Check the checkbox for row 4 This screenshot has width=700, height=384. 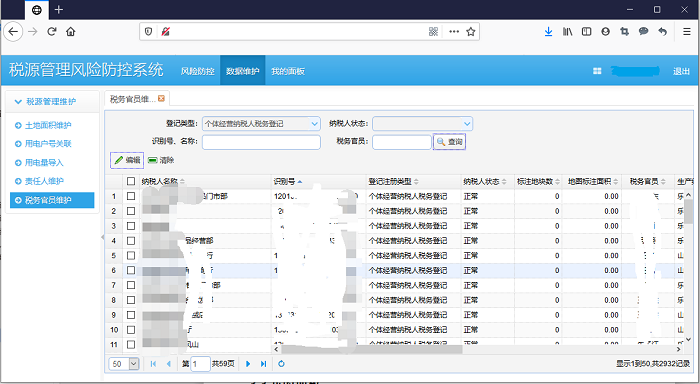coord(131,241)
